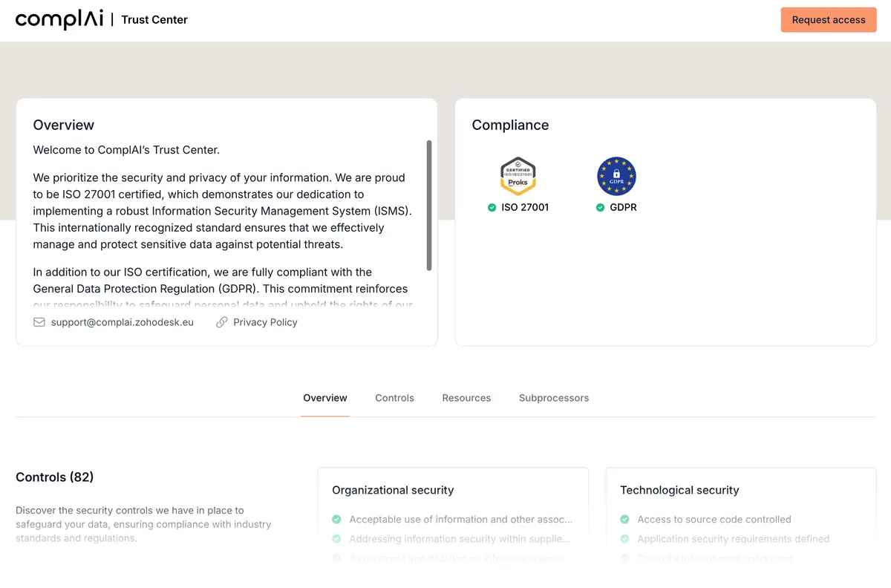
Task: Click check icon for Access to source code
Action: [624, 520]
